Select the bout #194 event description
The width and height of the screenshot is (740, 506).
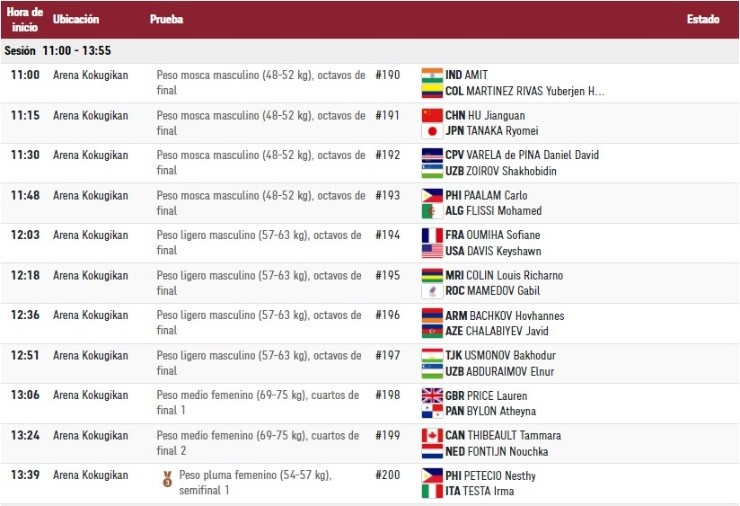260,243
